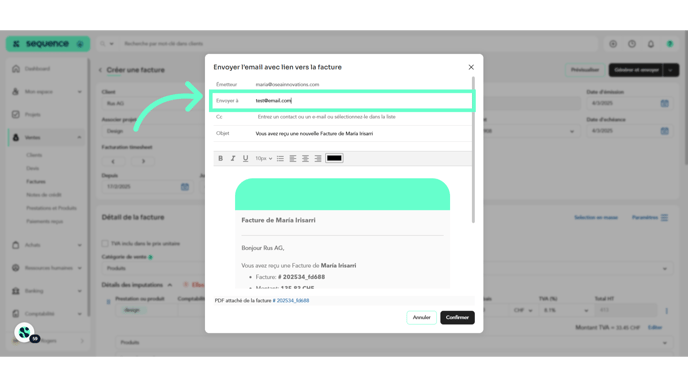Apply bold formatting in the email editor
Image resolution: width=688 pixels, height=387 pixels.
coord(220,158)
